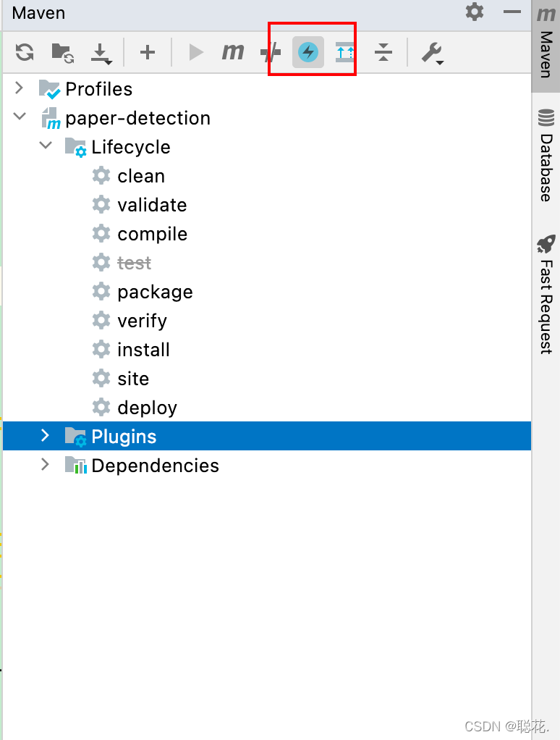
Task: Toggle Offline Mode in Maven toolbar
Action: (271, 52)
